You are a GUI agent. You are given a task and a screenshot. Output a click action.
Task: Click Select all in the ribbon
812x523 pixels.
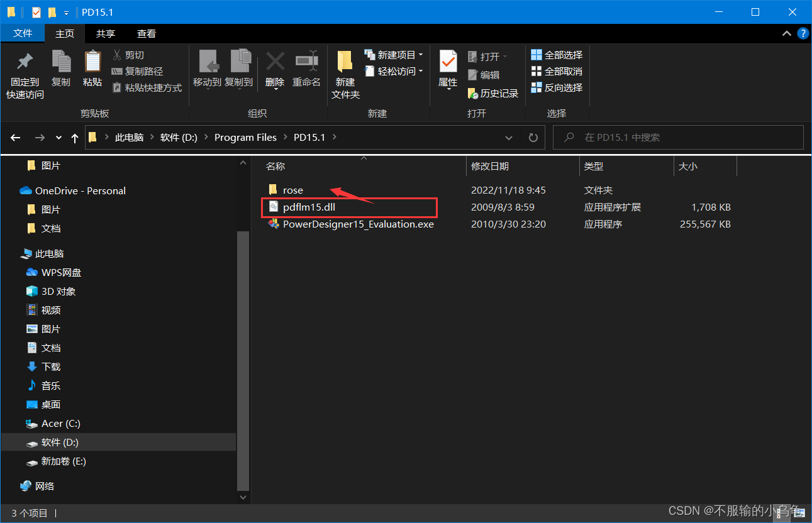(557, 55)
